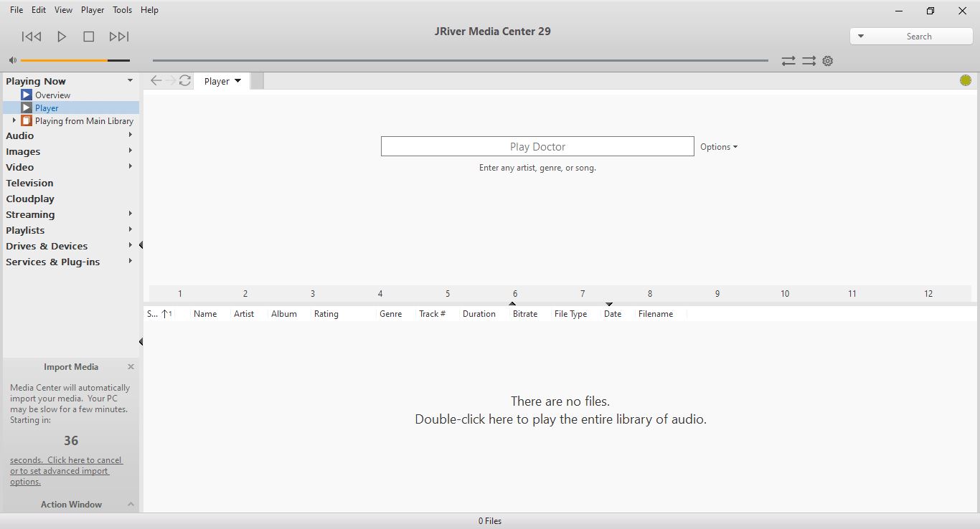Toggle the shuffle mode icon

click(x=809, y=61)
